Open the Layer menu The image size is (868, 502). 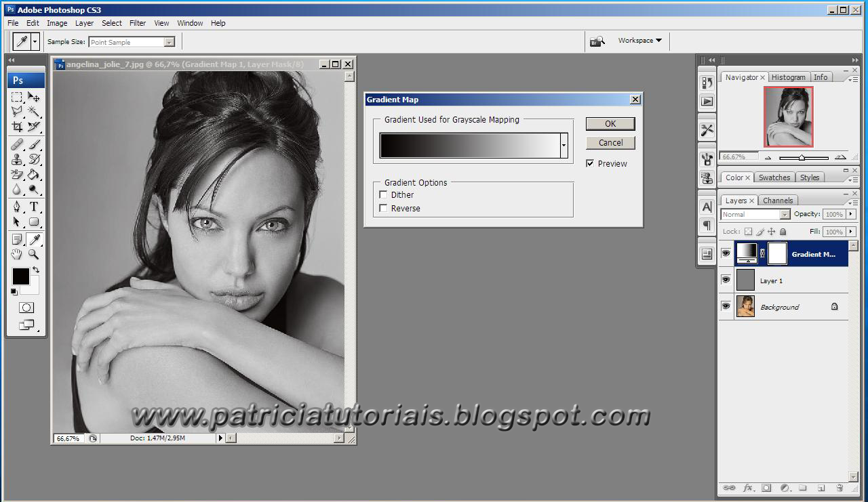coord(85,23)
